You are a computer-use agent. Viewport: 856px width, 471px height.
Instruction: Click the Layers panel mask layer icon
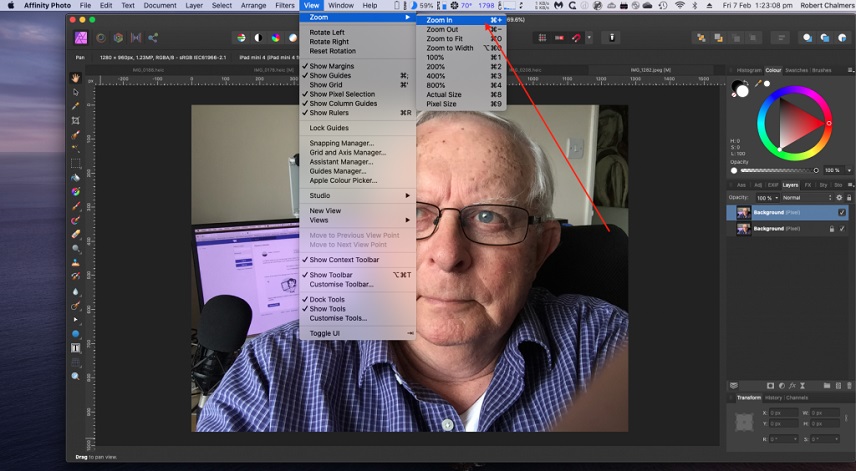click(x=770, y=385)
